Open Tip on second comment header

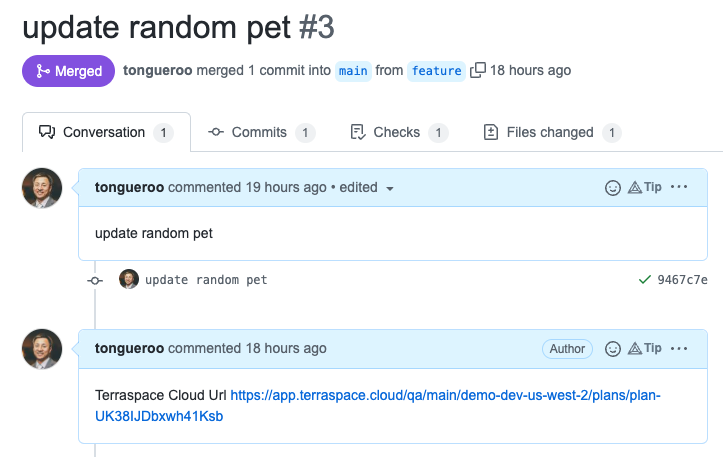[645, 348]
